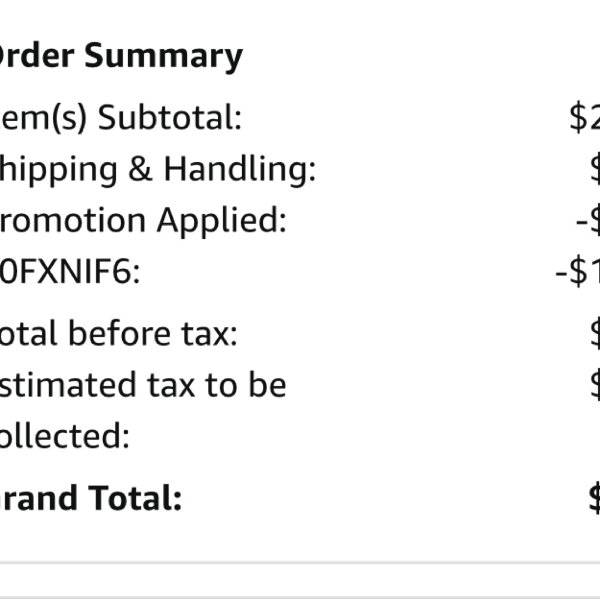Select the Promotion Applied label
The height and width of the screenshot is (600, 600).
143,220
